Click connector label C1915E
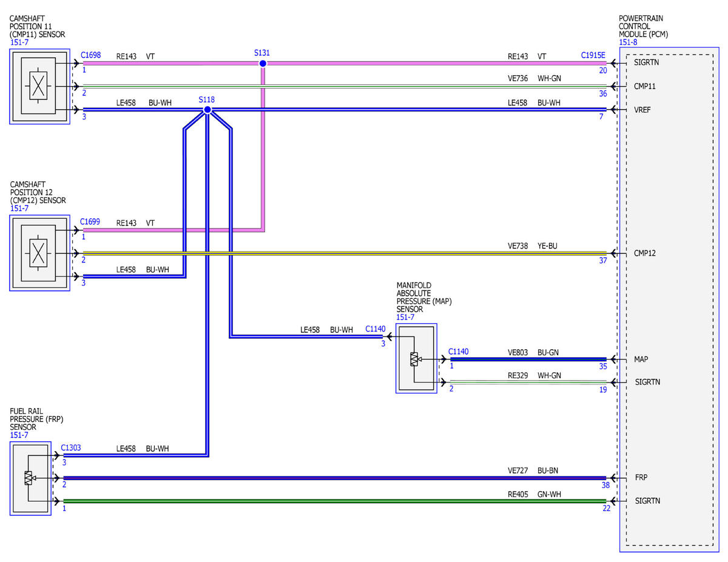 tap(593, 55)
